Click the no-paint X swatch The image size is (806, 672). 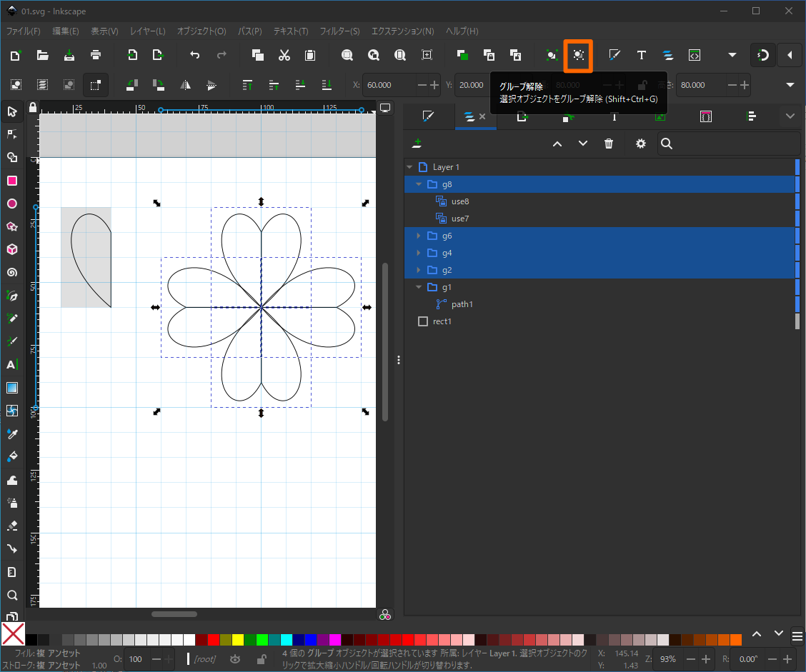[13, 634]
